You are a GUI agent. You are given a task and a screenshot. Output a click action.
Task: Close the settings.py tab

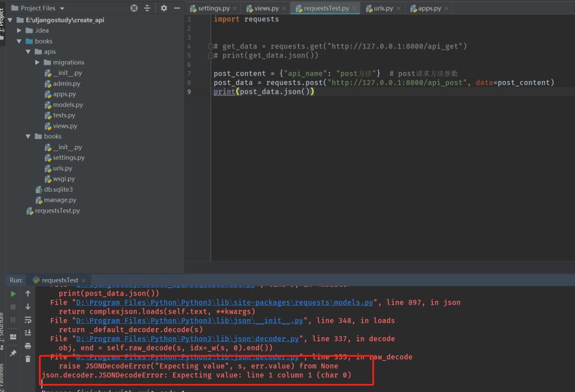tap(235, 9)
